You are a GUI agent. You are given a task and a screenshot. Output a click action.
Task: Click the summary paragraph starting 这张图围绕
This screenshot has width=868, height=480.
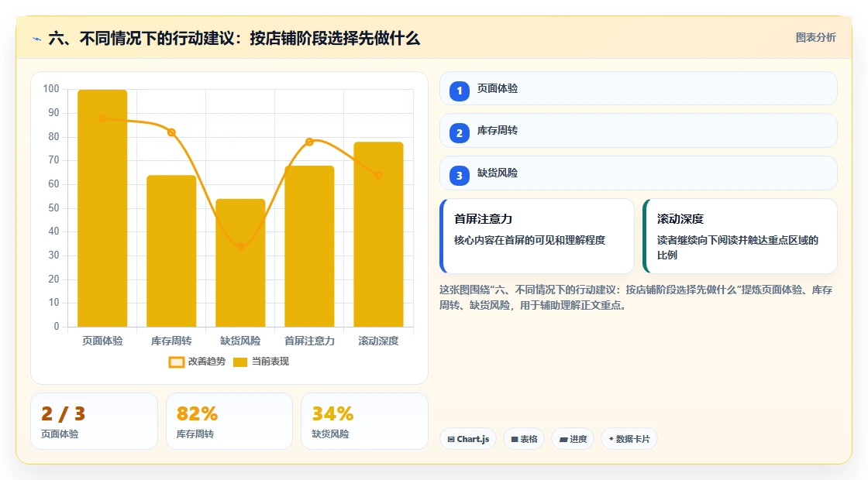635,297
